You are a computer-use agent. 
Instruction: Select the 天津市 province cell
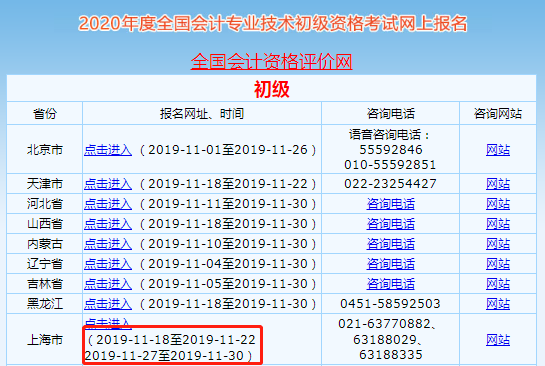click(44, 184)
